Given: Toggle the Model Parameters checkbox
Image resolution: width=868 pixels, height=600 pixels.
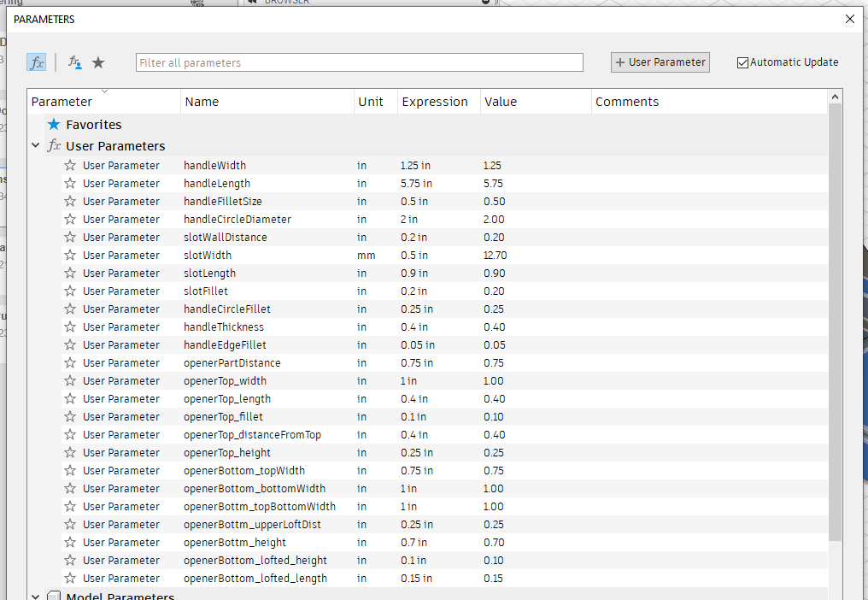Looking at the screenshot, I should [54, 596].
